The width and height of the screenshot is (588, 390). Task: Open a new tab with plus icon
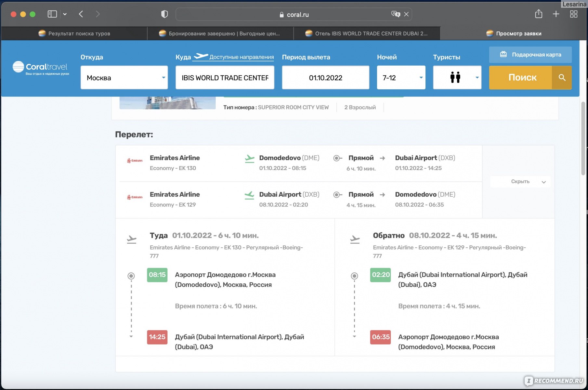tap(556, 14)
